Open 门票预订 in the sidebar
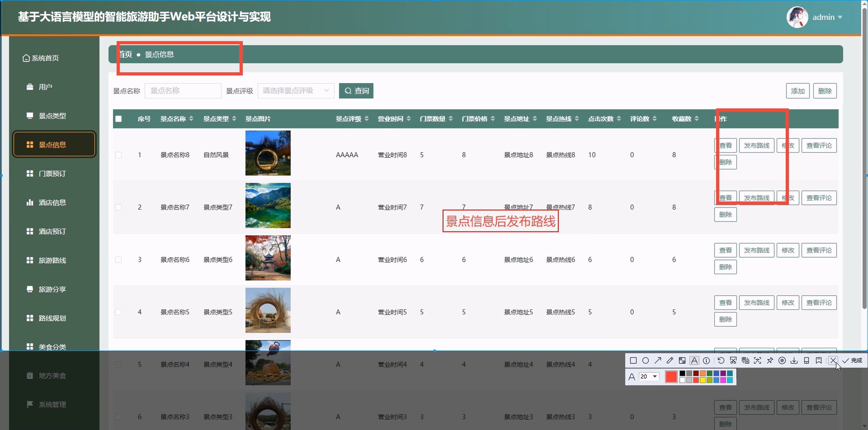This screenshot has width=868, height=430. click(52, 174)
